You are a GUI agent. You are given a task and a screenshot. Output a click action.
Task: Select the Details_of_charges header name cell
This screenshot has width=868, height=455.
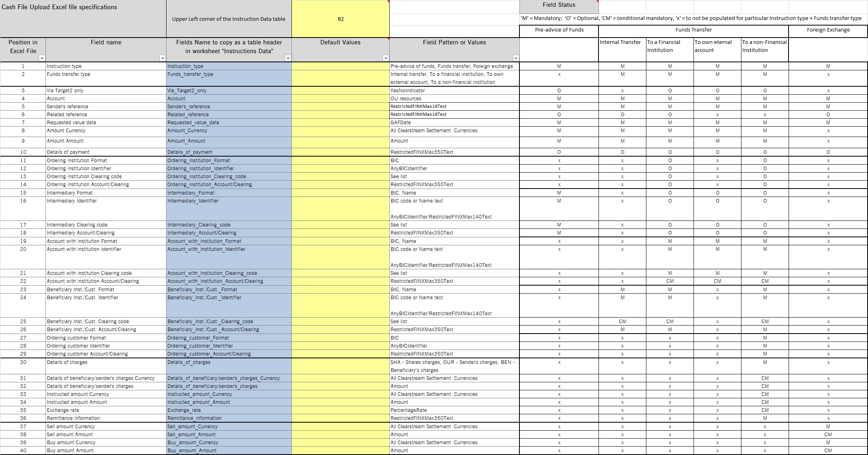229,366
